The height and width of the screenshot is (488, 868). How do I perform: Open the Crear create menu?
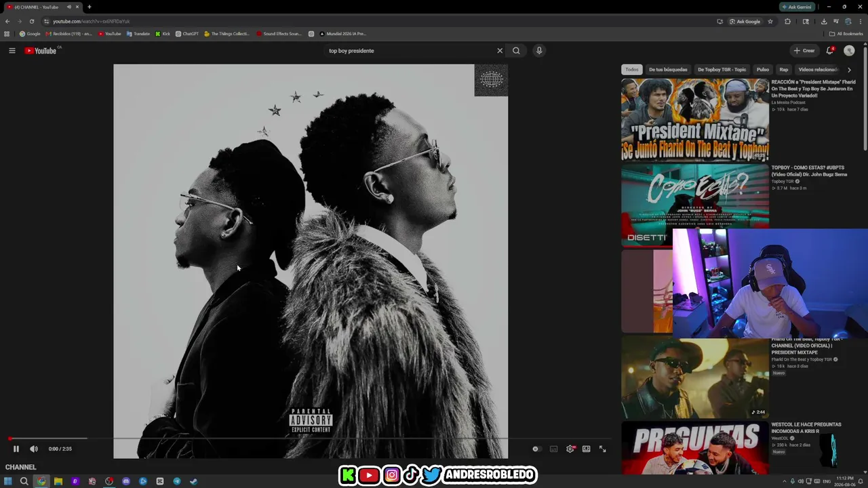tap(804, 51)
